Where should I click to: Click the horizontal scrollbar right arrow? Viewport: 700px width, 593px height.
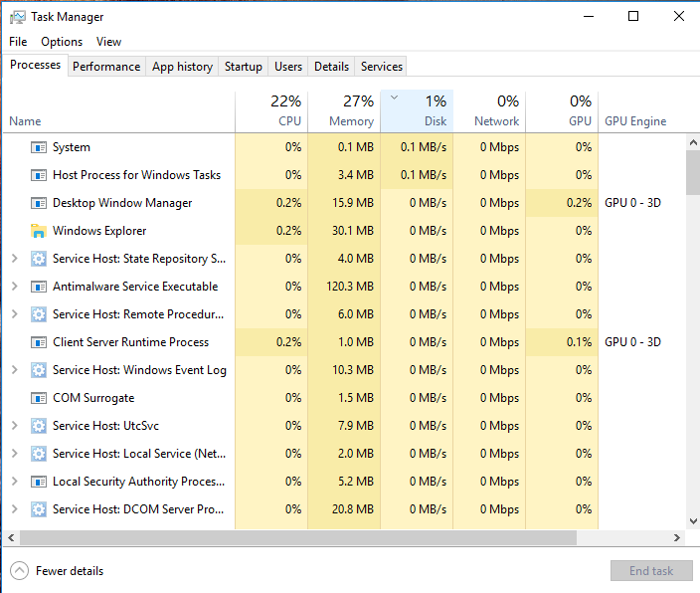[677, 537]
